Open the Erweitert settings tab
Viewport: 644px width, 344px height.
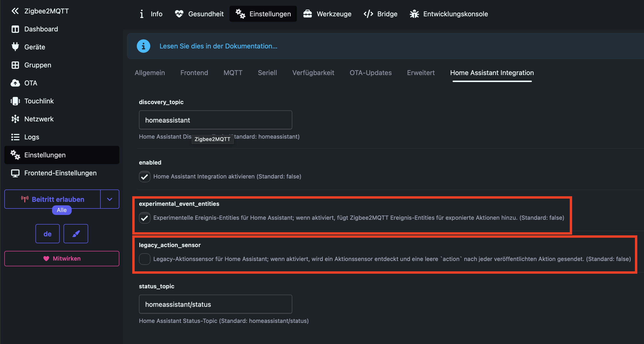point(421,73)
